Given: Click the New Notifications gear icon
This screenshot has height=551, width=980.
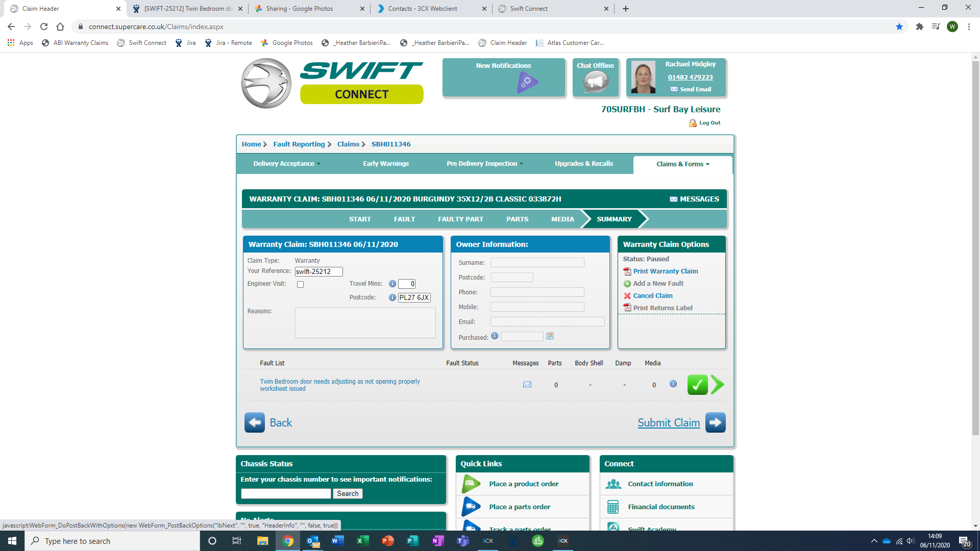Looking at the screenshot, I should click(527, 82).
